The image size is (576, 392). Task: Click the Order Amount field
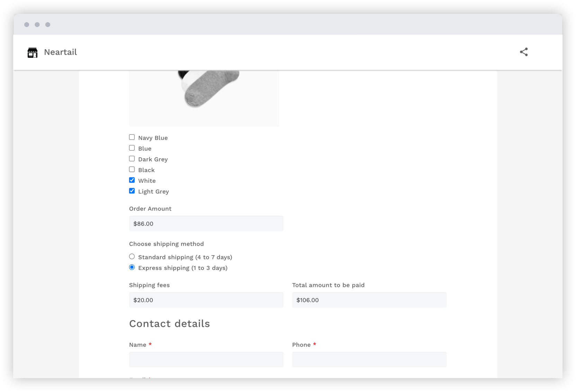click(206, 224)
